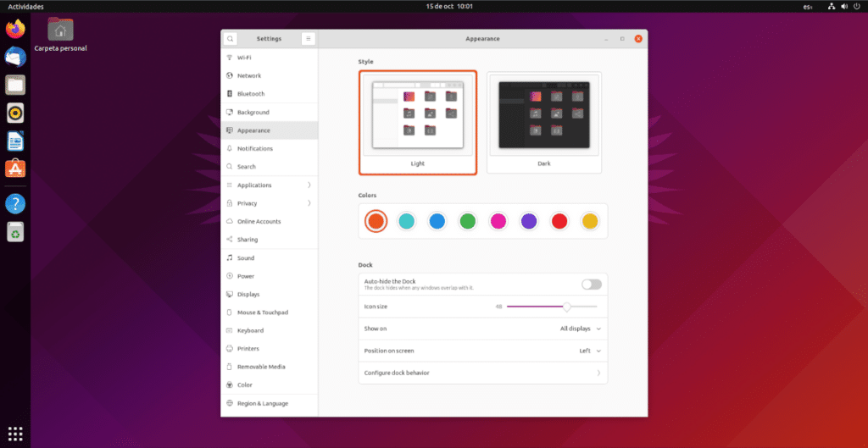Click the Region & Language globe icon

point(230,404)
